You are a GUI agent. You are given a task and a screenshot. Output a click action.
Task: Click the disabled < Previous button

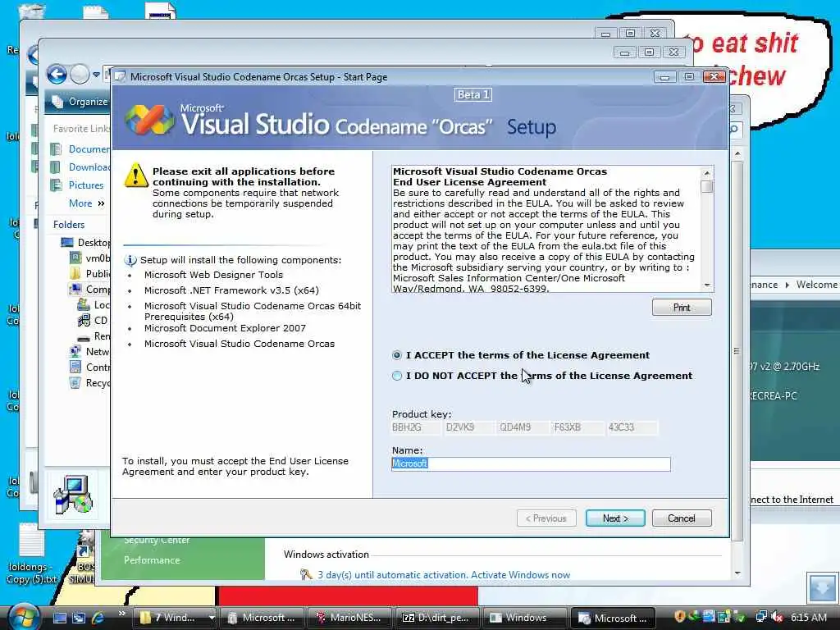click(546, 518)
